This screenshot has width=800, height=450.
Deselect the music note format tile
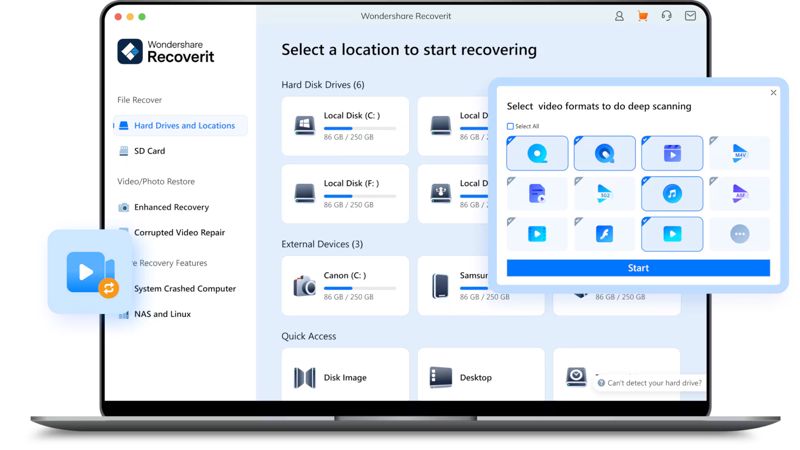point(672,193)
